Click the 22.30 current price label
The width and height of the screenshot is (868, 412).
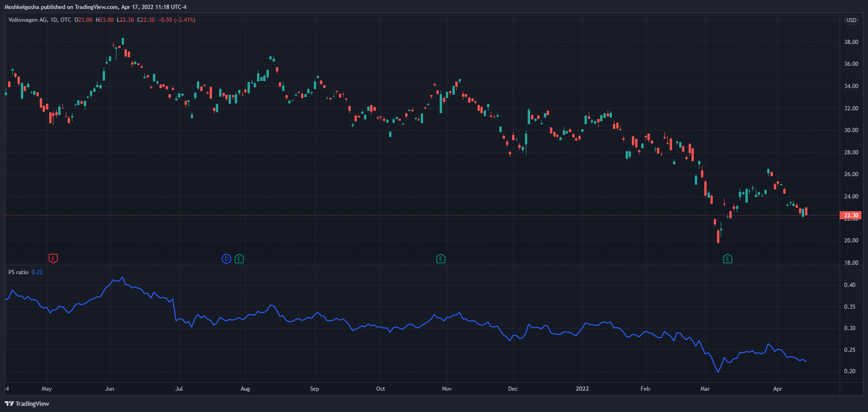851,215
